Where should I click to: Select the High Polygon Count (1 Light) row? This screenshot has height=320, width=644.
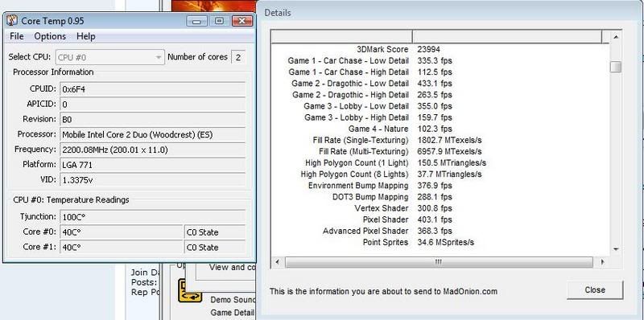[440, 163]
